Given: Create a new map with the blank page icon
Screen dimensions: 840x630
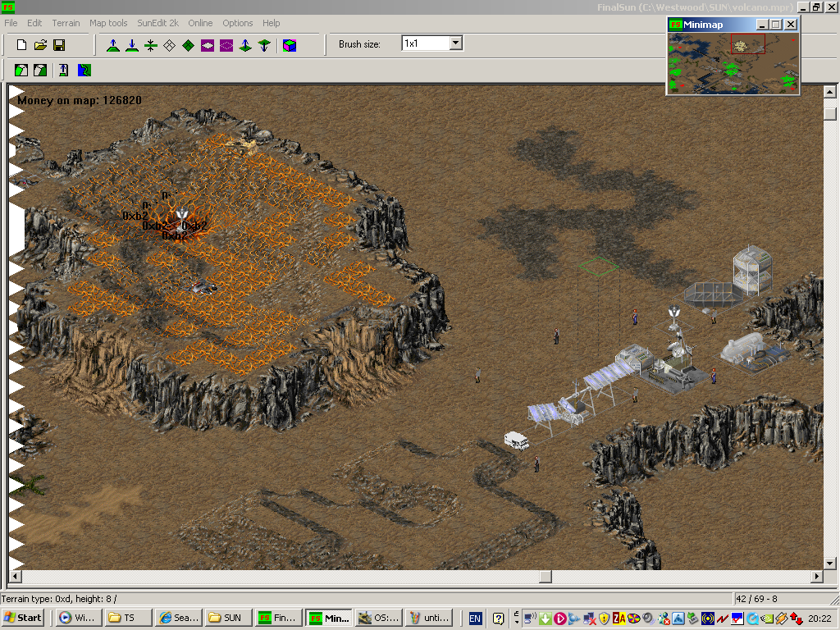Looking at the screenshot, I should coord(21,45).
